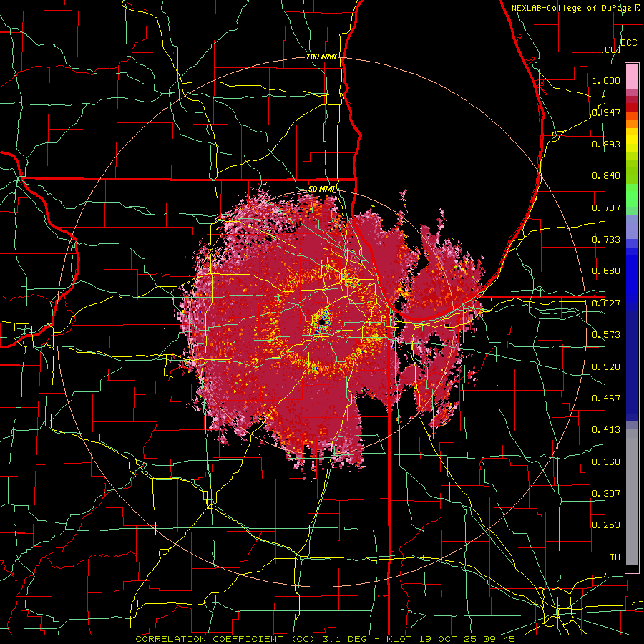Click the 0.467 scale value
Image resolution: width=644 pixels, height=644 pixels.
pos(606,399)
